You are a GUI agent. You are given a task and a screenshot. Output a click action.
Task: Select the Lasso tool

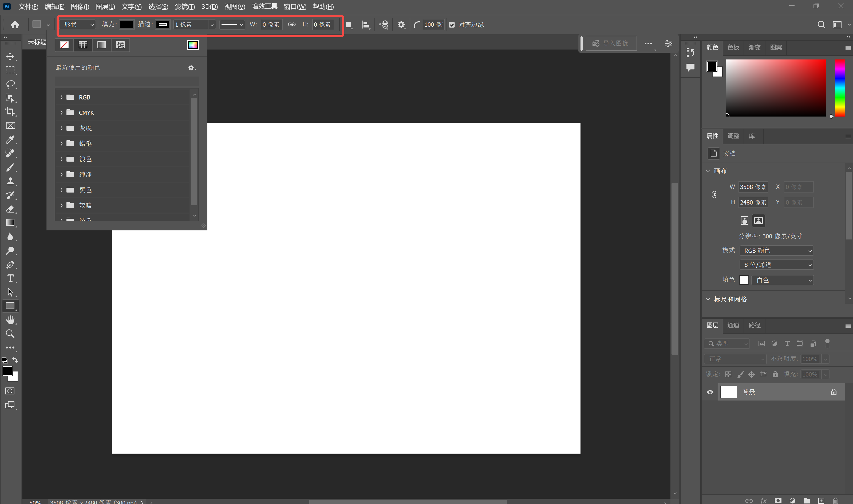point(10,84)
